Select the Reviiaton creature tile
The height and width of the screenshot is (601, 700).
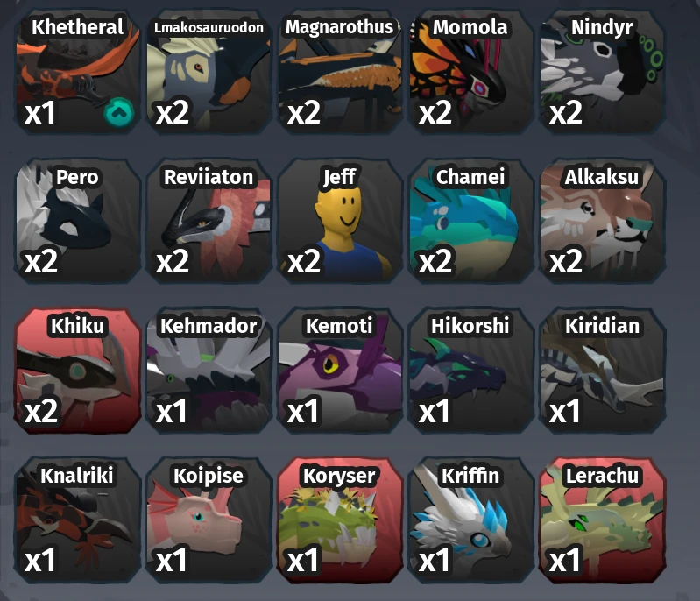pos(209,221)
